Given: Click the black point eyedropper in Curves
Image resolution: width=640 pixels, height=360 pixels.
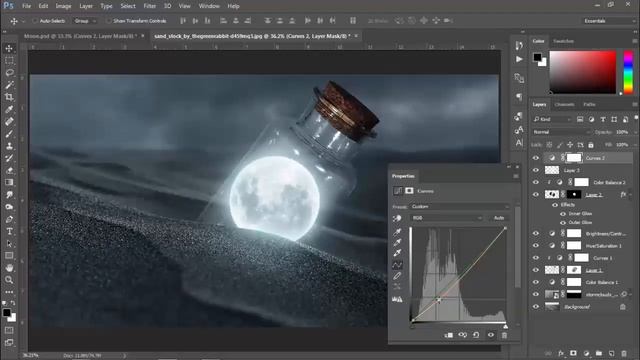Looking at the screenshot, I should pos(397,232).
